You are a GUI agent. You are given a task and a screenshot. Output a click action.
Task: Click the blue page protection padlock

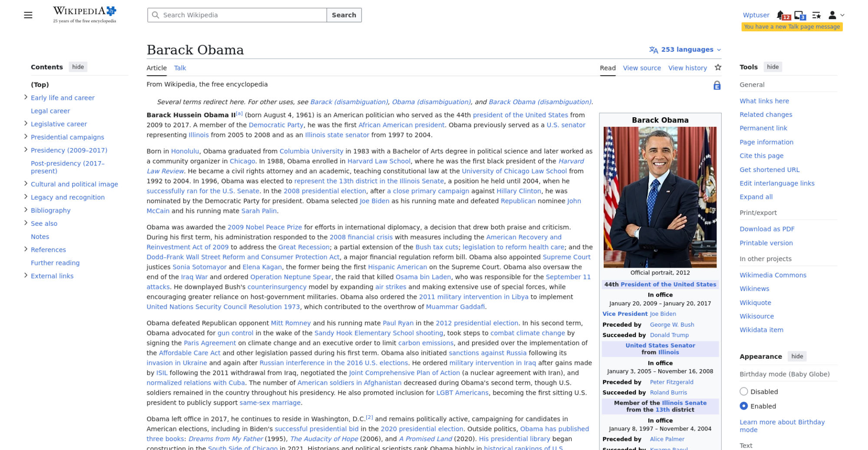(x=717, y=86)
